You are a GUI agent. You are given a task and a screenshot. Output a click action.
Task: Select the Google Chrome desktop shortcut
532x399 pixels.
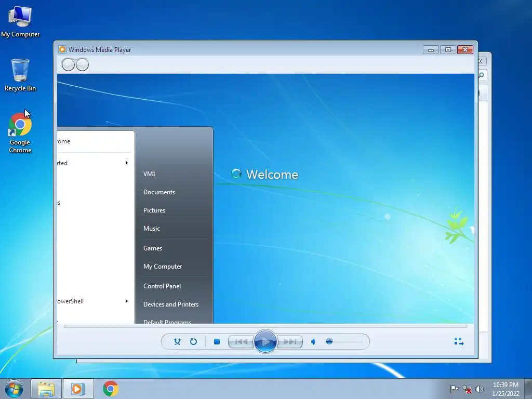(20, 133)
